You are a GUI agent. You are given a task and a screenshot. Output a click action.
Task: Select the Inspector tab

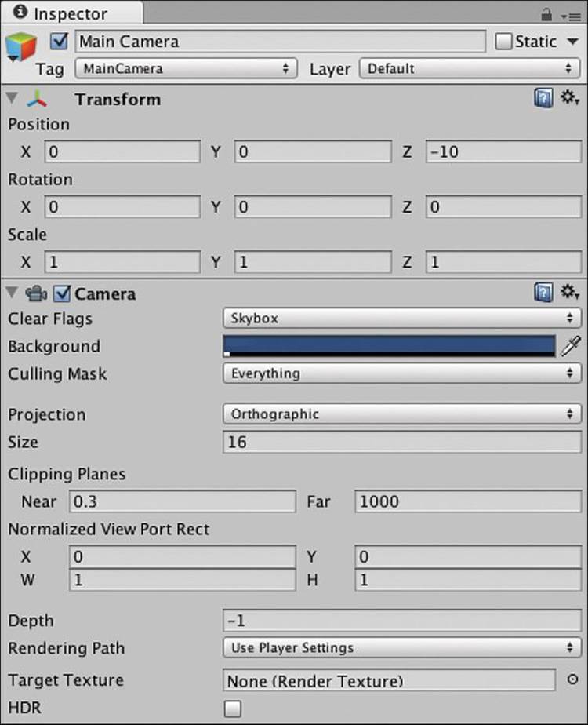(71, 13)
